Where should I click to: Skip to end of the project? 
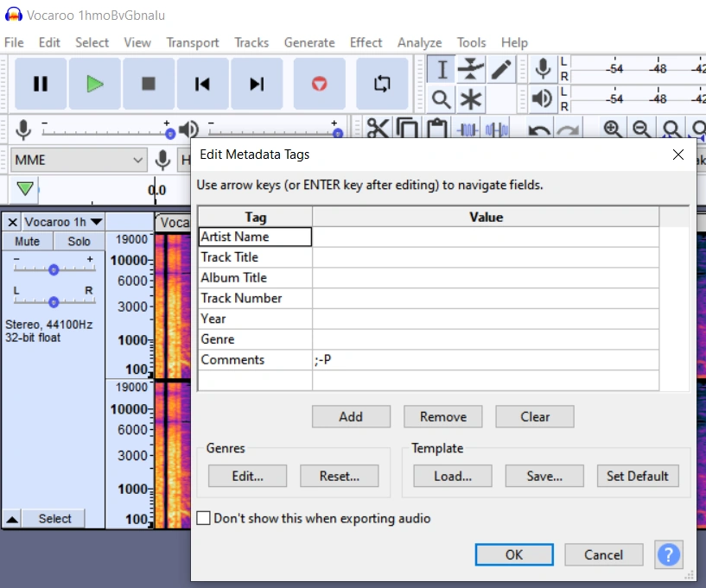257,84
